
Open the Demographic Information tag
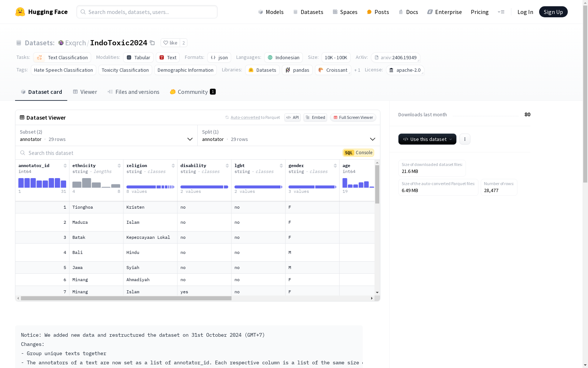point(186,70)
